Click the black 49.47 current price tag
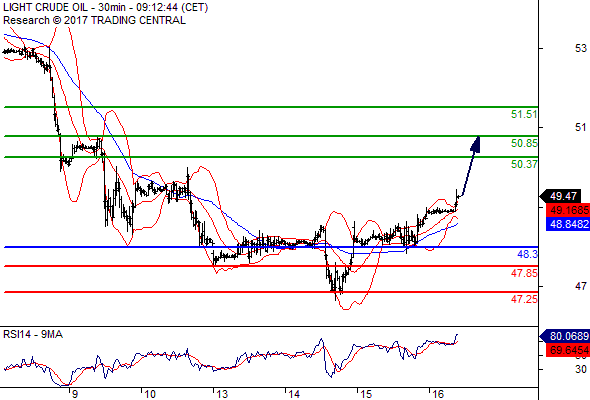590x400 pixels. 564,196
